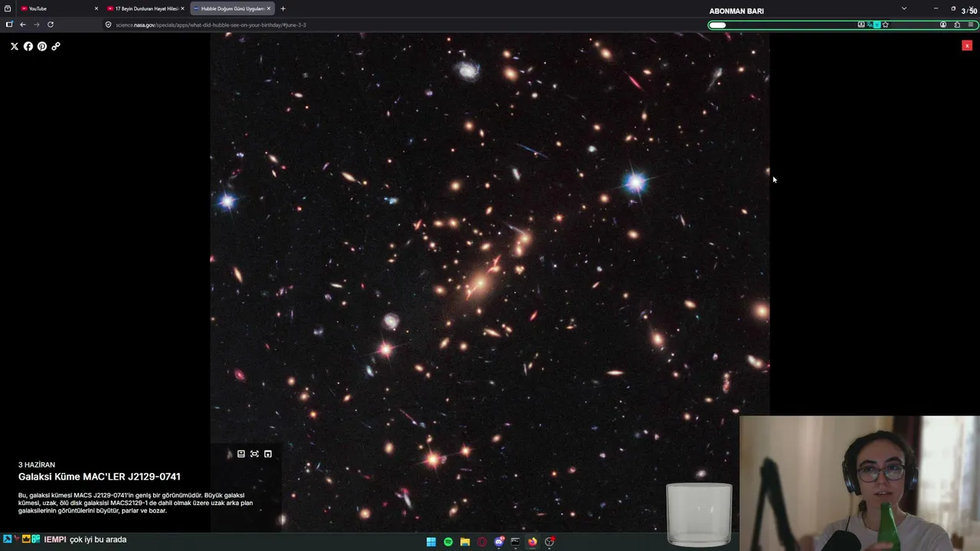980x551 pixels.
Task: Open the extensions icon in toolbar
Action: pyautogui.click(x=957, y=24)
